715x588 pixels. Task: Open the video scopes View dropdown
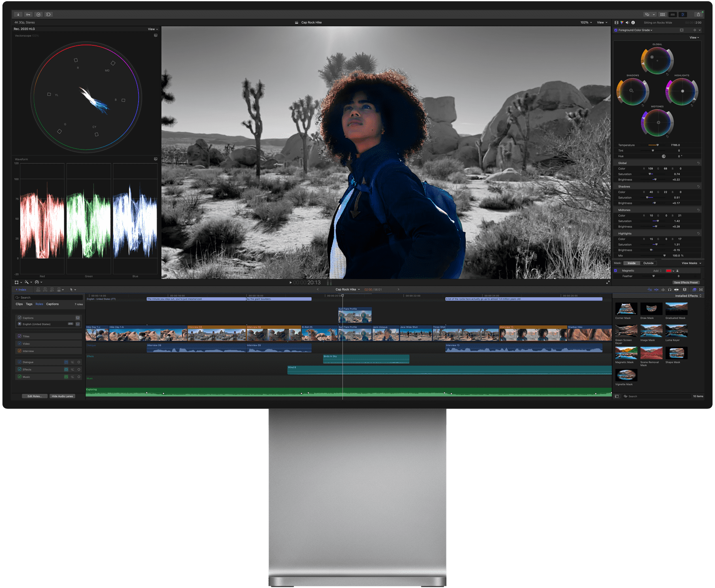point(153,29)
